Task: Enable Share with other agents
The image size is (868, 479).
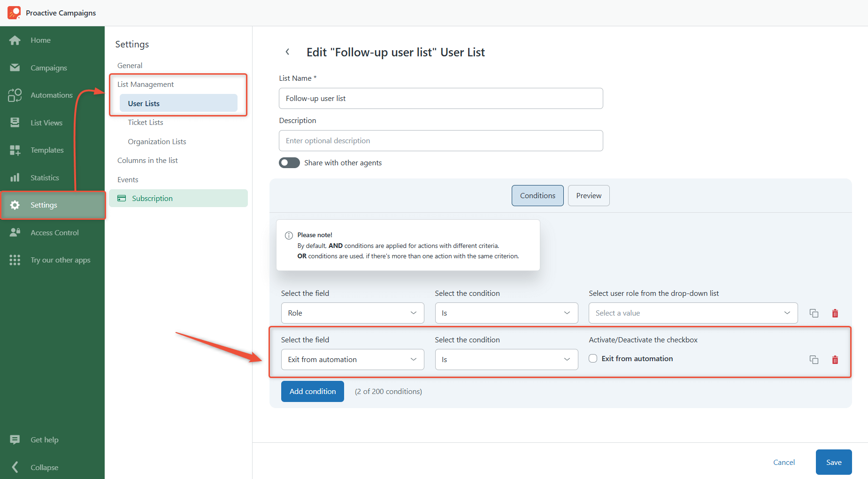Action: [289, 162]
